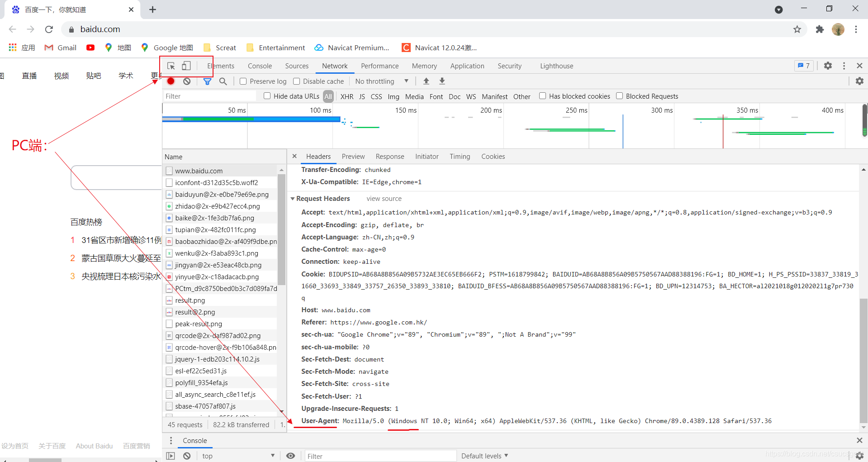Close the DevTools panel
The image size is (868, 462).
pos(859,66)
